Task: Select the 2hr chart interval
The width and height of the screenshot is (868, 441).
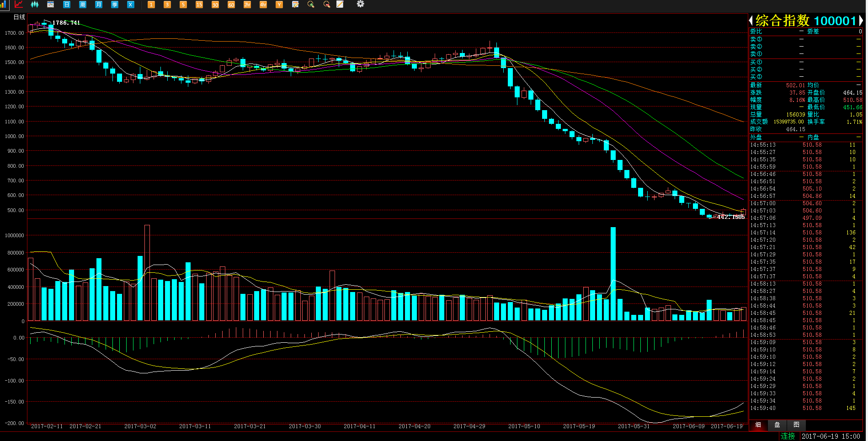Action: coord(247,5)
